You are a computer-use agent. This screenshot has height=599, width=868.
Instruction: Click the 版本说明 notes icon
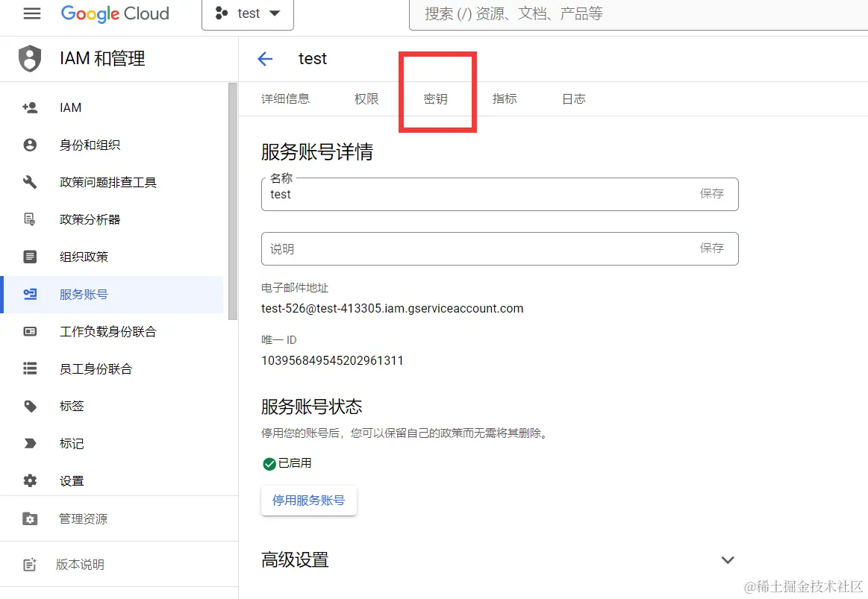[30, 565]
